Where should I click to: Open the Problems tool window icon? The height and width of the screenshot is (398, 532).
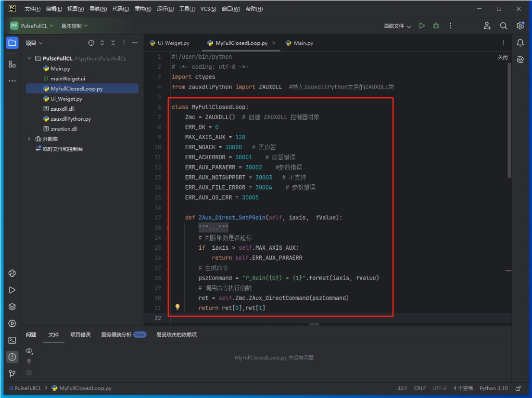pyautogui.click(x=12, y=357)
